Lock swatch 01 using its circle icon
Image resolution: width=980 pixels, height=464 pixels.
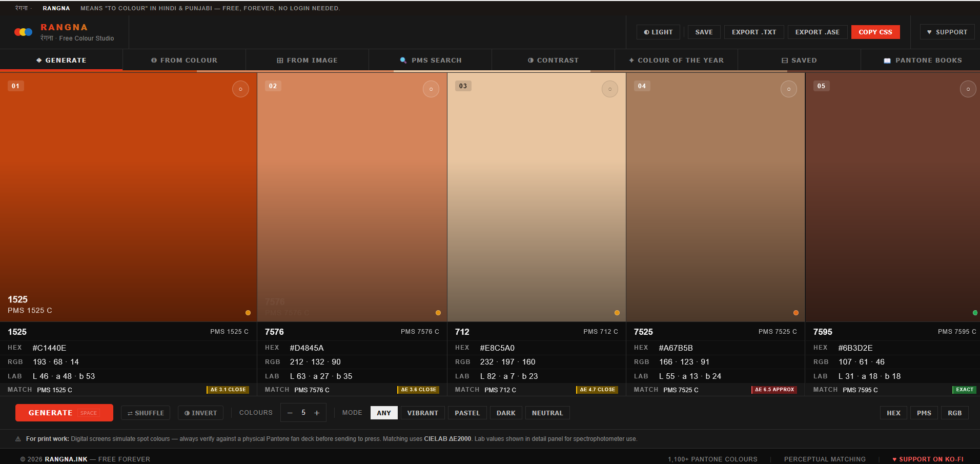pyautogui.click(x=240, y=89)
